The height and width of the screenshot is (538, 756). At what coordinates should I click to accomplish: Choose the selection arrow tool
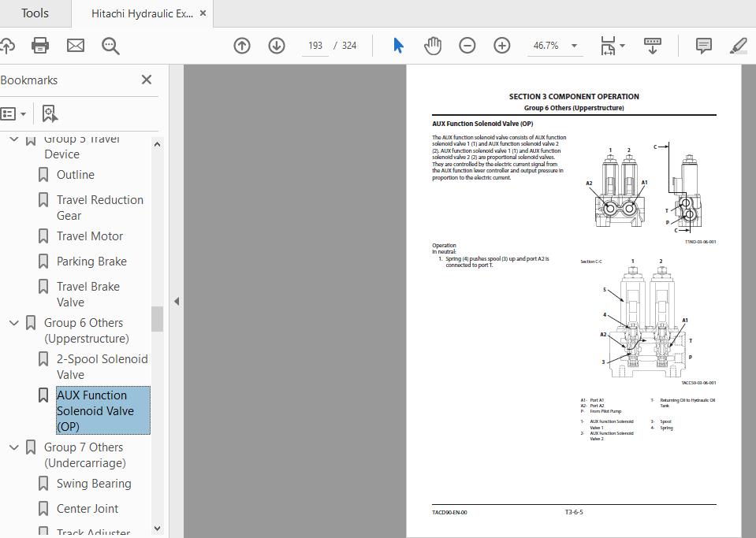click(x=398, y=46)
